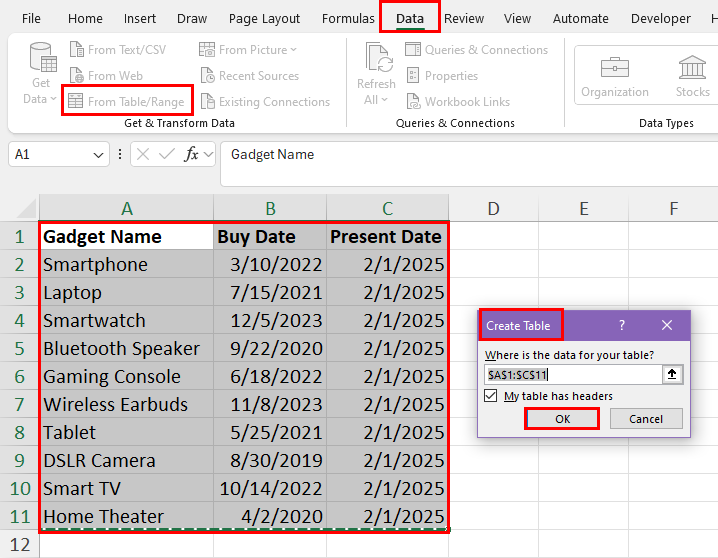The image size is (718, 558).
Task: Close the Create Table dialog
Action: 667,325
